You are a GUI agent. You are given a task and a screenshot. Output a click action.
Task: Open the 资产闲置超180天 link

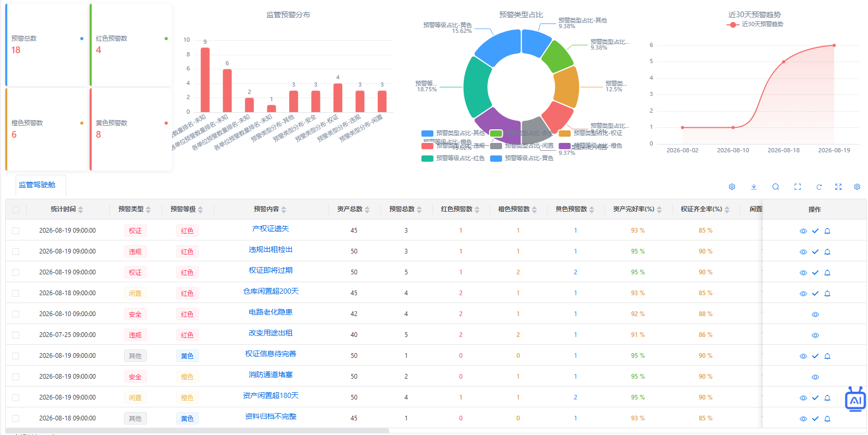pos(270,396)
